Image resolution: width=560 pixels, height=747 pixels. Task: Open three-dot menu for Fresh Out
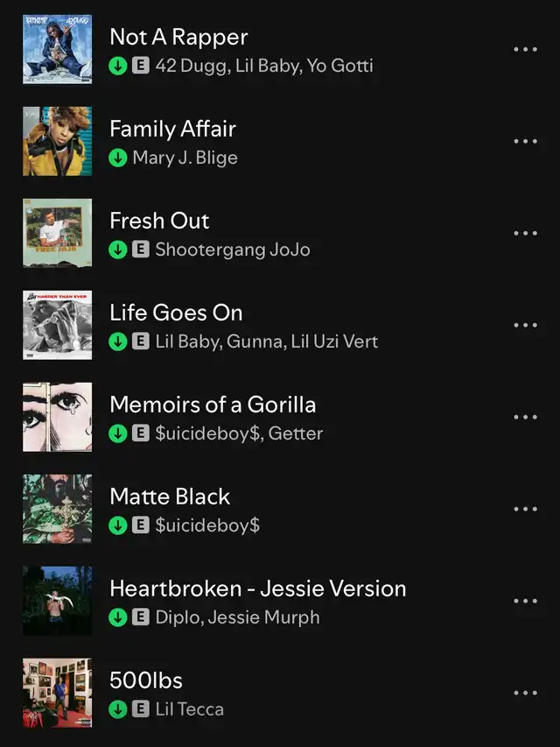click(x=525, y=234)
